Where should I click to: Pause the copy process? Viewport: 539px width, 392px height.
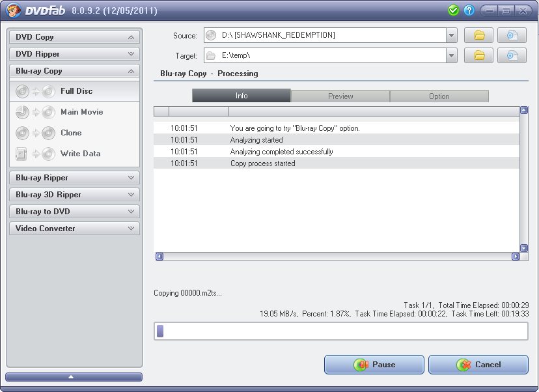[374, 365]
